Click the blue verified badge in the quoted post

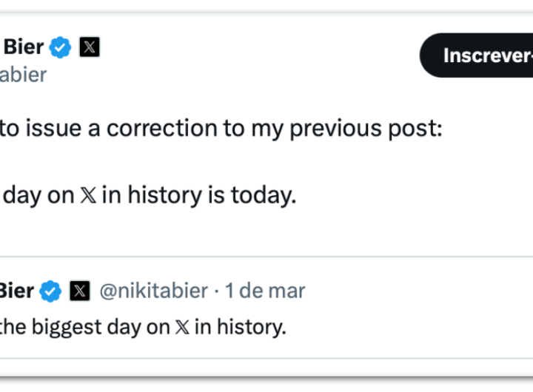click(50, 291)
